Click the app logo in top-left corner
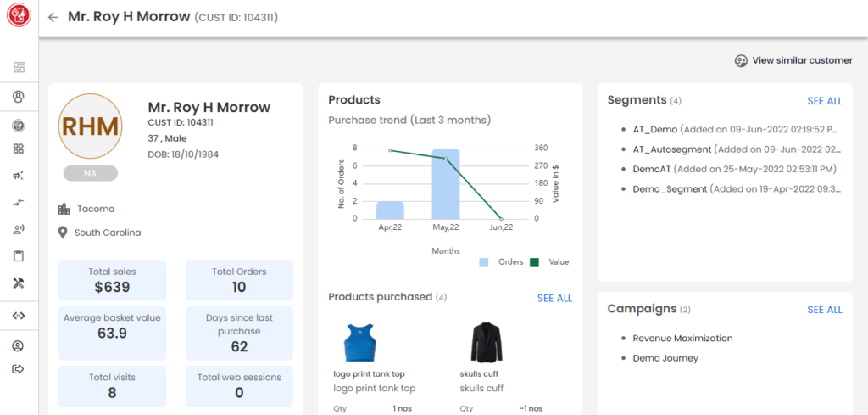The image size is (868, 415). pos(19,16)
